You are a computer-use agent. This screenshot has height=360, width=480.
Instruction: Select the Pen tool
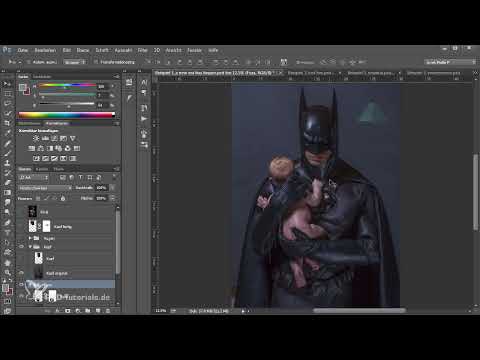[x=7, y=222]
